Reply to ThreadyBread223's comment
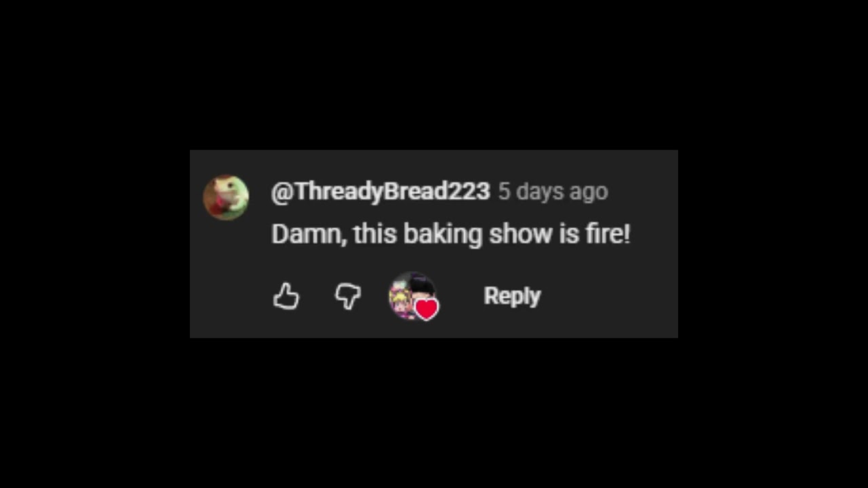The width and height of the screenshot is (868, 488). (512, 296)
